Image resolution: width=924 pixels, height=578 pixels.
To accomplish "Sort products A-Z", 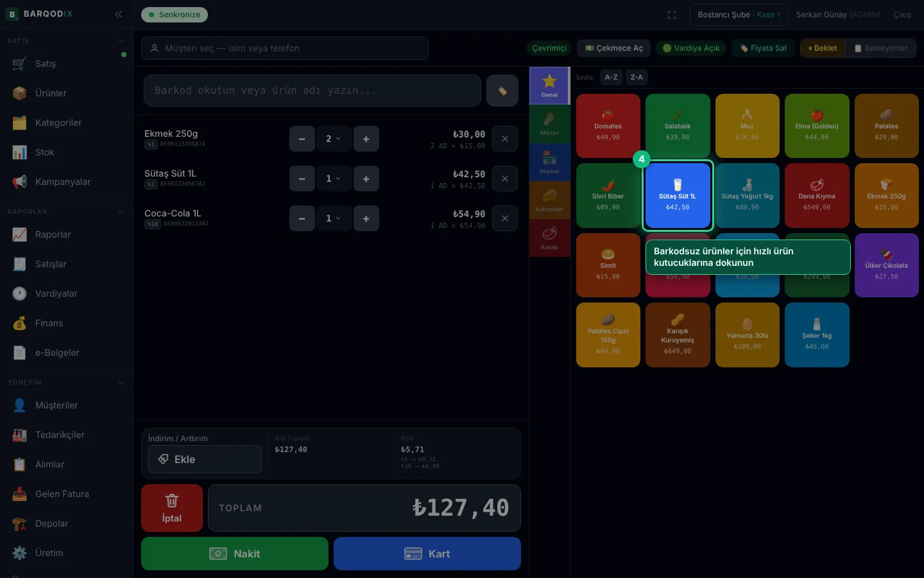I will (612, 77).
